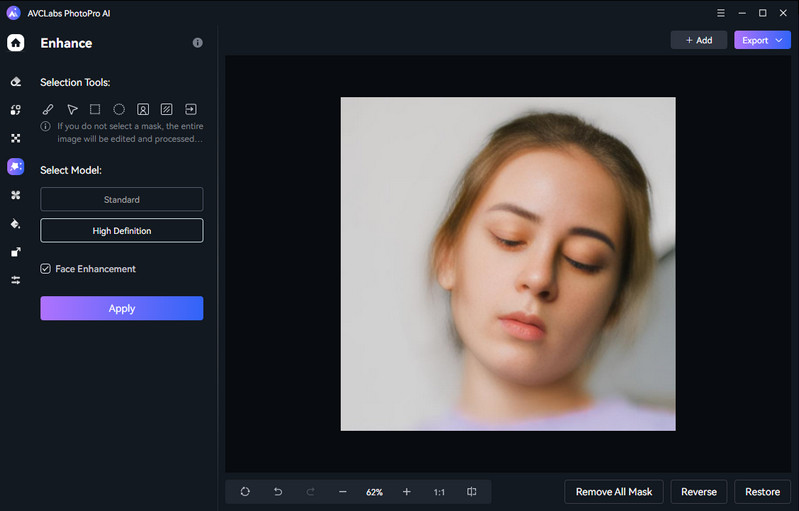Click the Selection Tools label
The width and height of the screenshot is (799, 511).
click(75, 83)
